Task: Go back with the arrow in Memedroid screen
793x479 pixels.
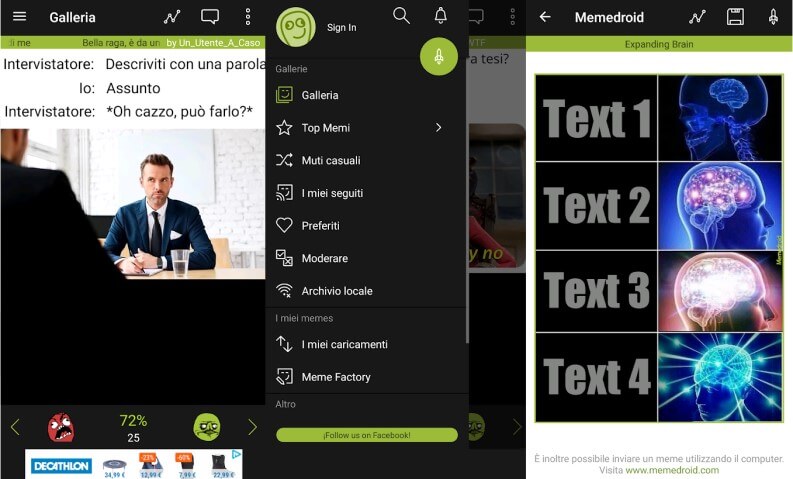Action: (545, 17)
